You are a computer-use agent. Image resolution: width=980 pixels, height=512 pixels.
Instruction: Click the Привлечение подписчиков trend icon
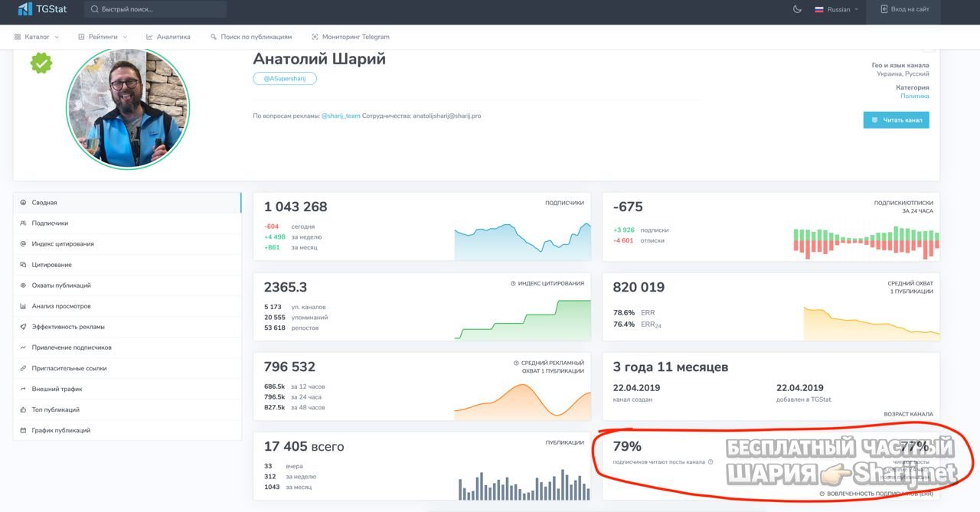(x=23, y=347)
